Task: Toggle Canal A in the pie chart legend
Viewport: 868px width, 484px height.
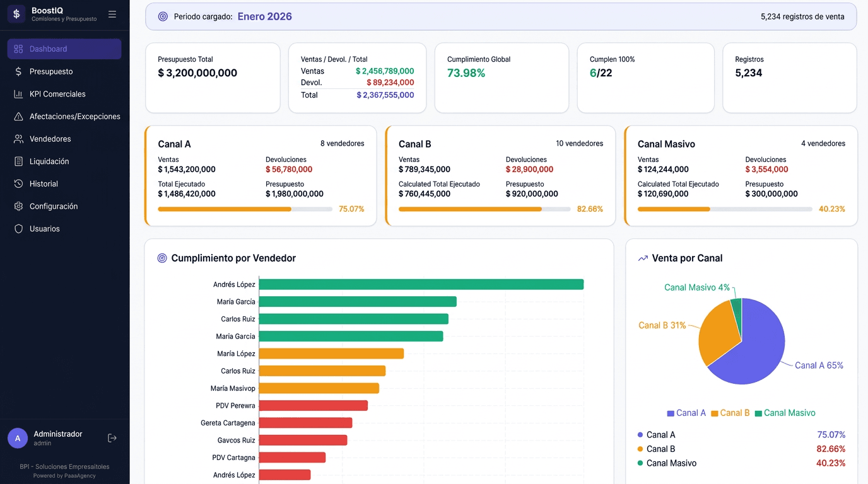Action: point(686,412)
